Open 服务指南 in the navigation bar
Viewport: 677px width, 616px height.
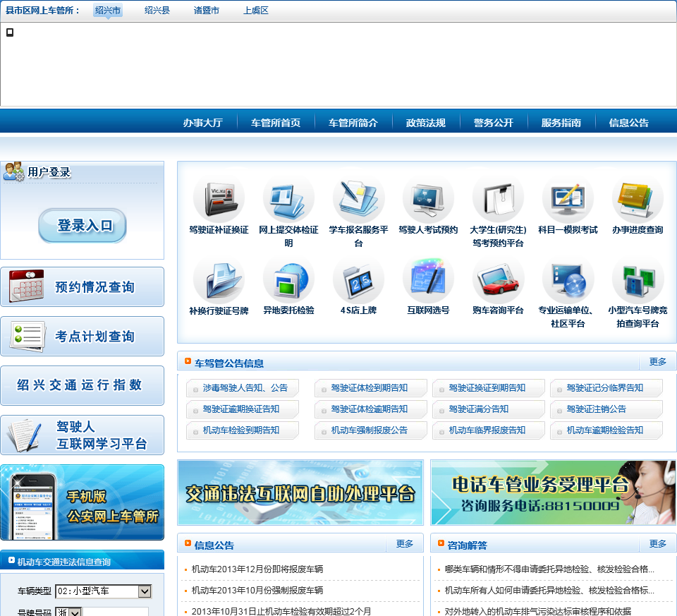tap(561, 123)
